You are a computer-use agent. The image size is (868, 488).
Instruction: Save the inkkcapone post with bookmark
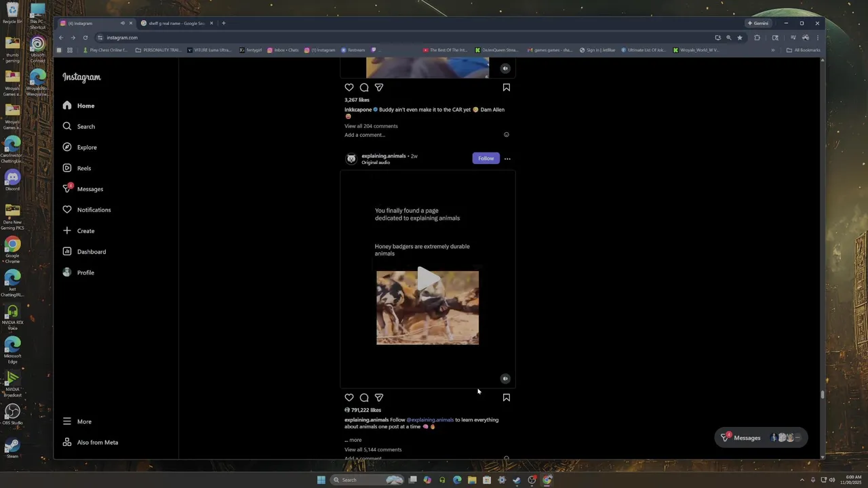point(507,87)
